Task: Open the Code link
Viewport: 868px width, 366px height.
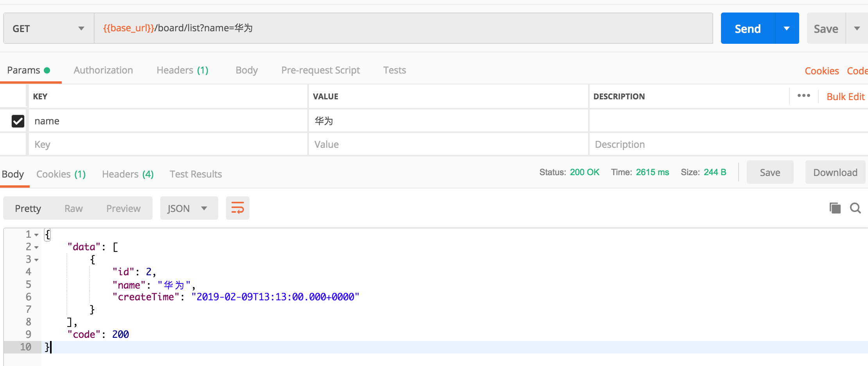Action: pyautogui.click(x=857, y=71)
